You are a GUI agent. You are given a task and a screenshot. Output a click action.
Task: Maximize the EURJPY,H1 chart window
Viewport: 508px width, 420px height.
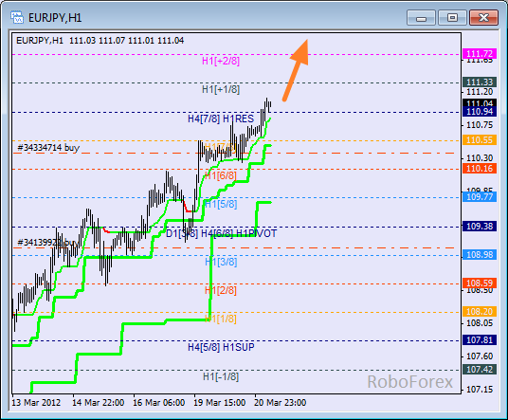[452, 17]
